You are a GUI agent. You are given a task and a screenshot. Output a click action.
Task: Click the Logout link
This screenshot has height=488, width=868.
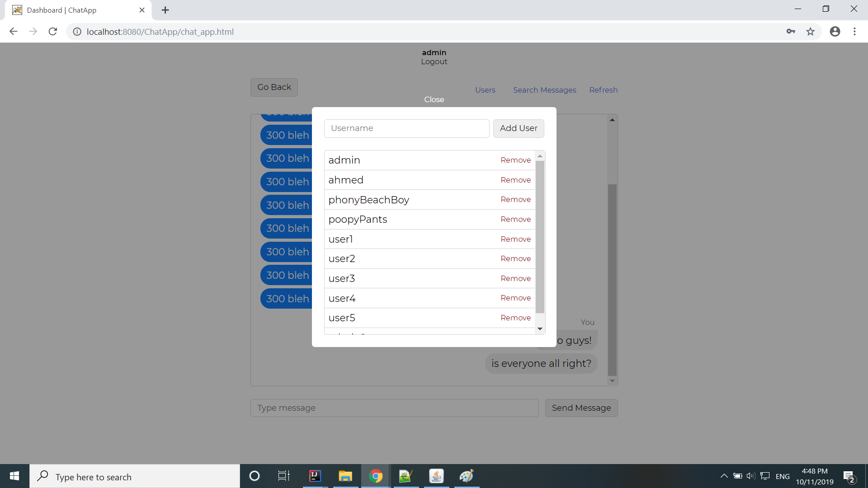[434, 61]
